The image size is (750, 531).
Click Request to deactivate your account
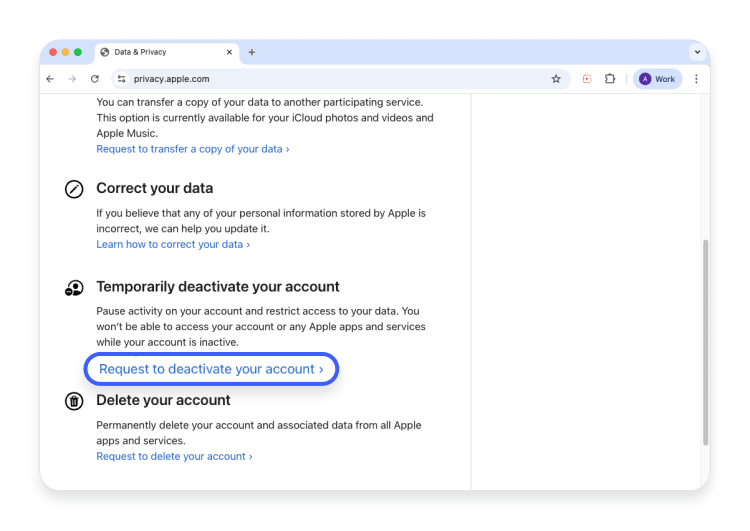click(211, 369)
